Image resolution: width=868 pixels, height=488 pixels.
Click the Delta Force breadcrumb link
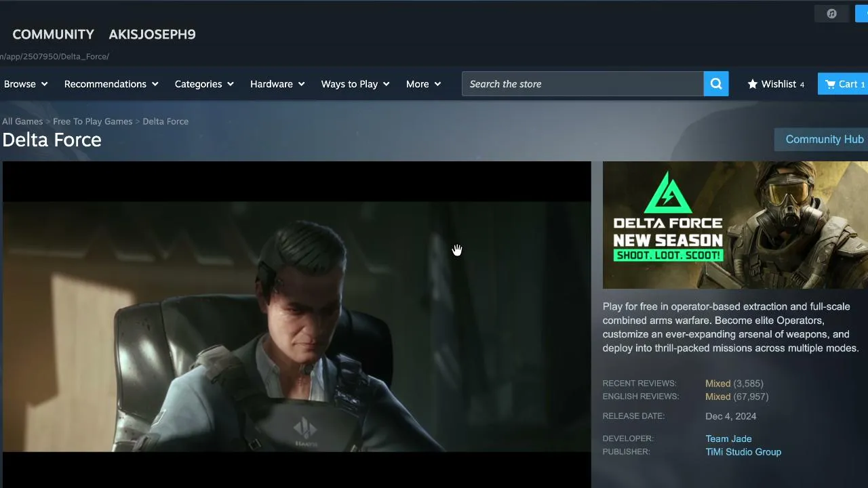(x=165, y=121)
